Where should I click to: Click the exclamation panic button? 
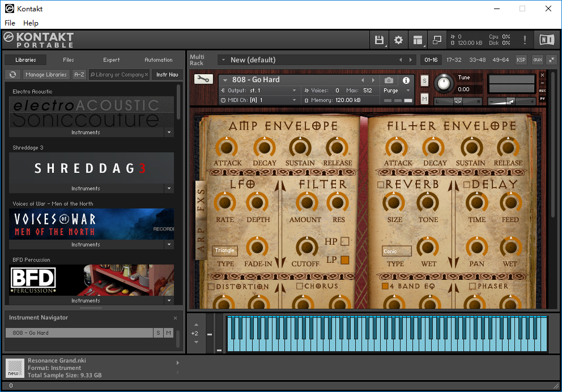(525, 40)
